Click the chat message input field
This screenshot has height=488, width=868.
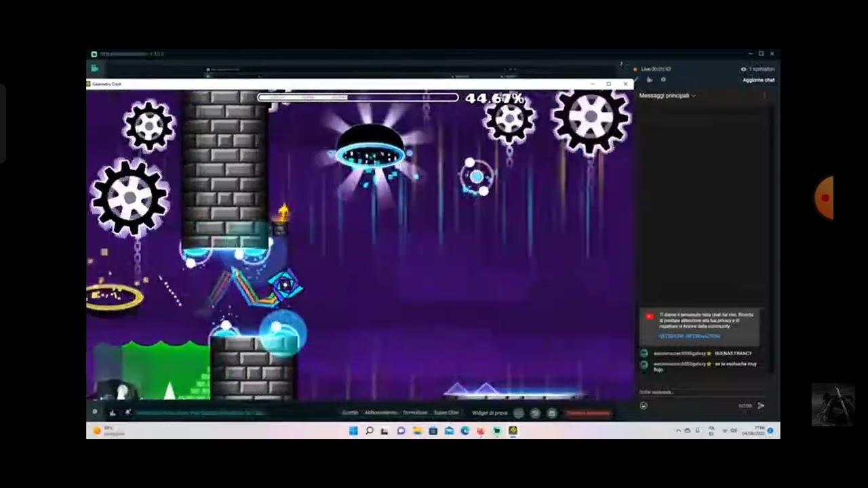(702, 392)
